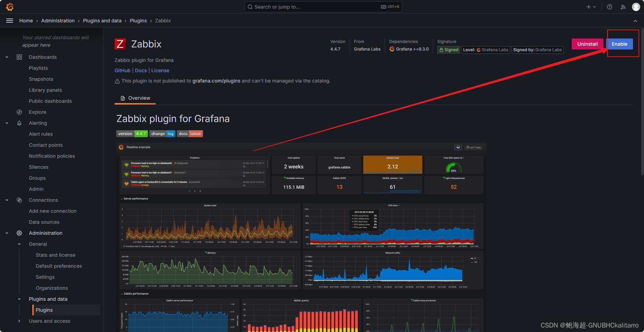This screenshot has width=644, height=332.
Task: Click the version 4.4.7 badge
Action: [x=132, y=134]
